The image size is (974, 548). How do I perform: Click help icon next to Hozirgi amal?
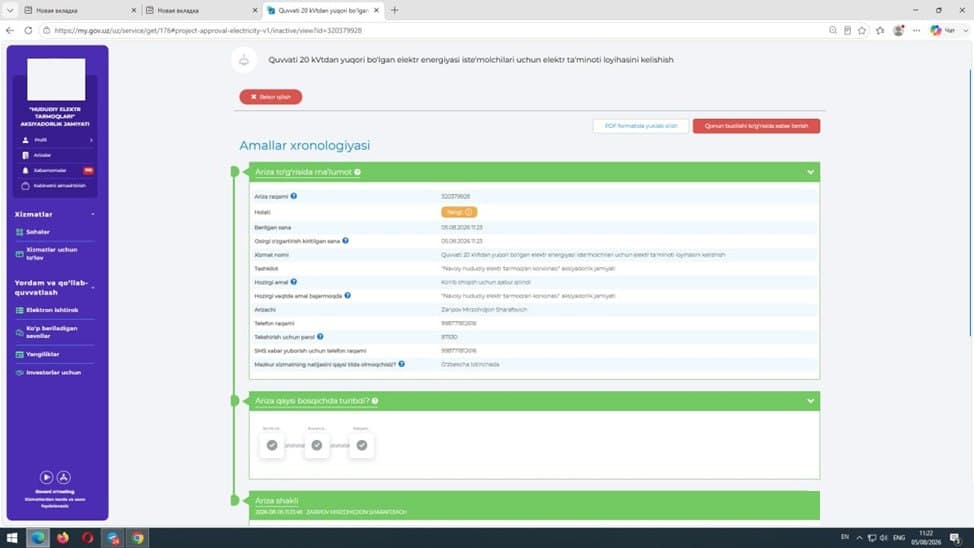294,281
